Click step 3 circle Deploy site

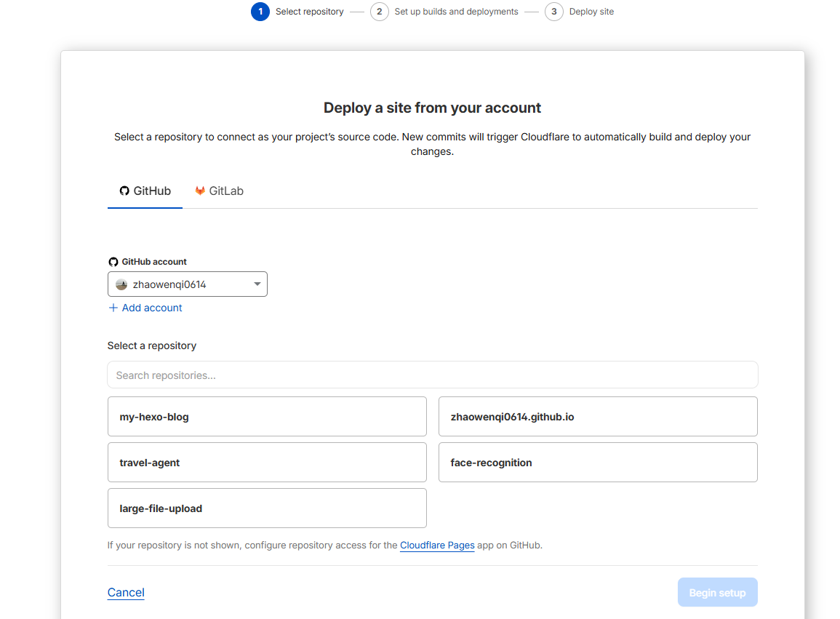554,12
